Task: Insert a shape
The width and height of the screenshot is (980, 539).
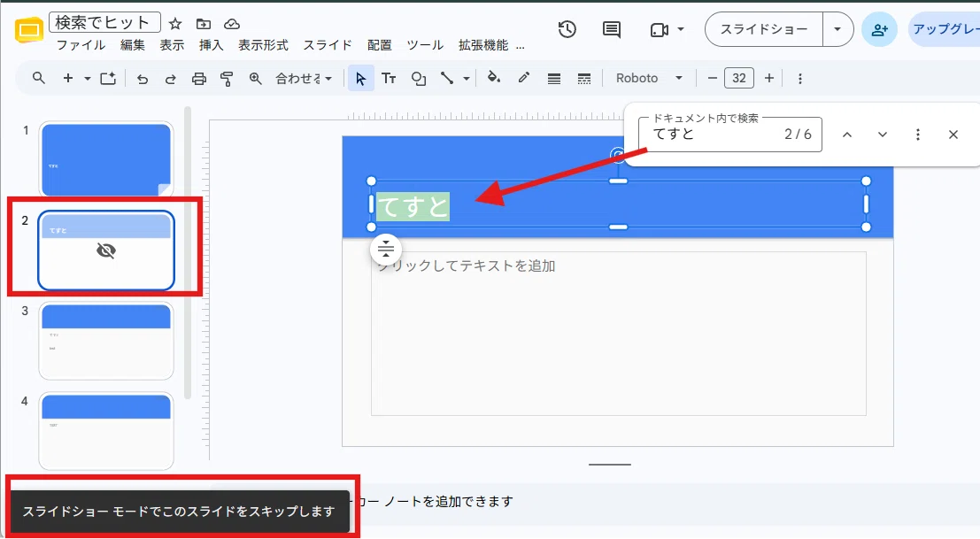Action: tap(418, 79)
